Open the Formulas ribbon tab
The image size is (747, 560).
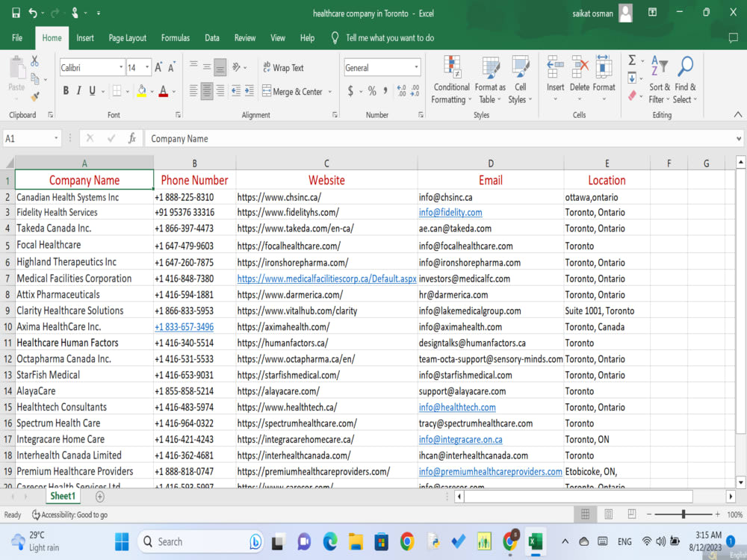pos(176,38)
